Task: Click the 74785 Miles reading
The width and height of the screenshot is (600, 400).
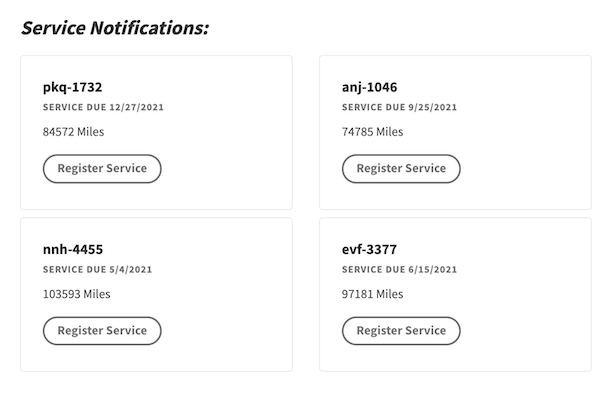Action: coord(372,131)
